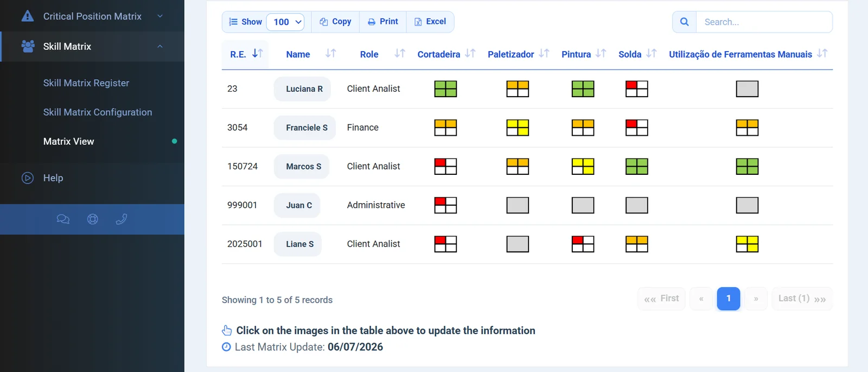The width and height of the screenshot is (868, 372).
Task: Focus the Search input field
Action: 764,22
